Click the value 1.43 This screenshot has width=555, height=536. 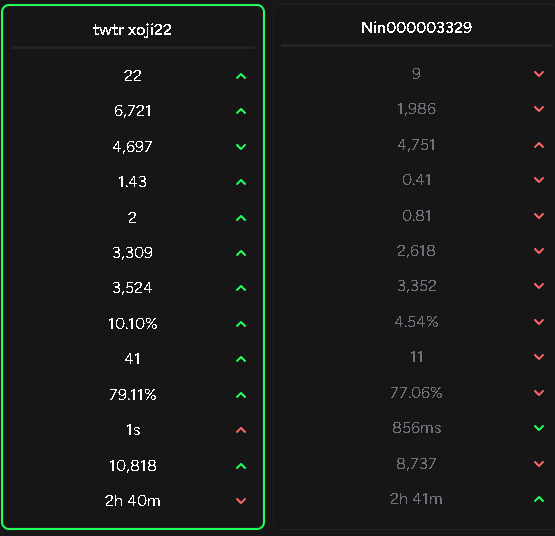(x=132, y=182)
